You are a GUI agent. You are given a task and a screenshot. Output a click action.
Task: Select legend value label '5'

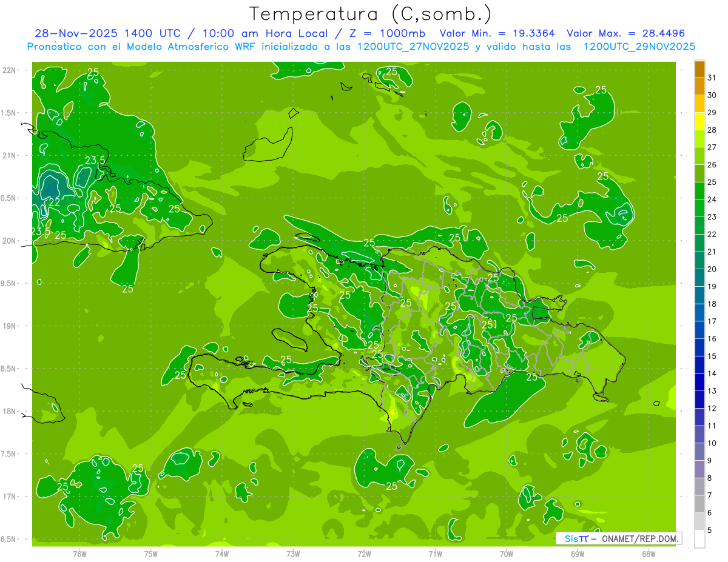710,530
